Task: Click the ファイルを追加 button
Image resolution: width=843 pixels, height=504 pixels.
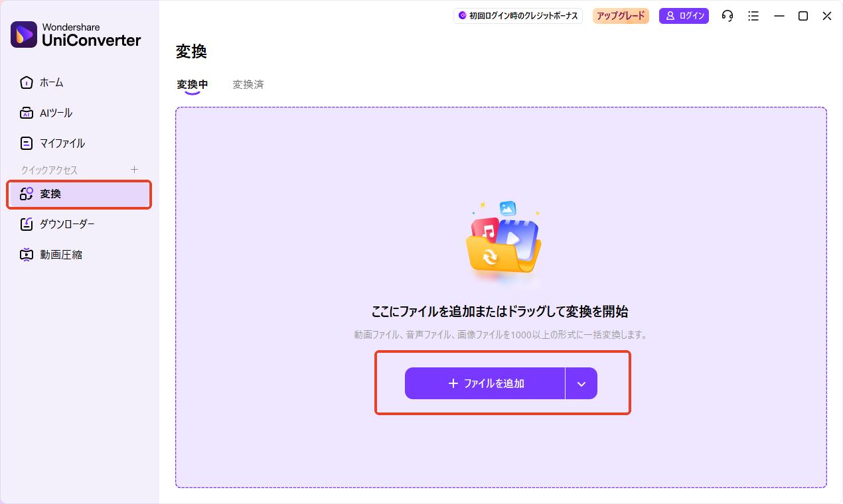Action: (x=485, y=383)
